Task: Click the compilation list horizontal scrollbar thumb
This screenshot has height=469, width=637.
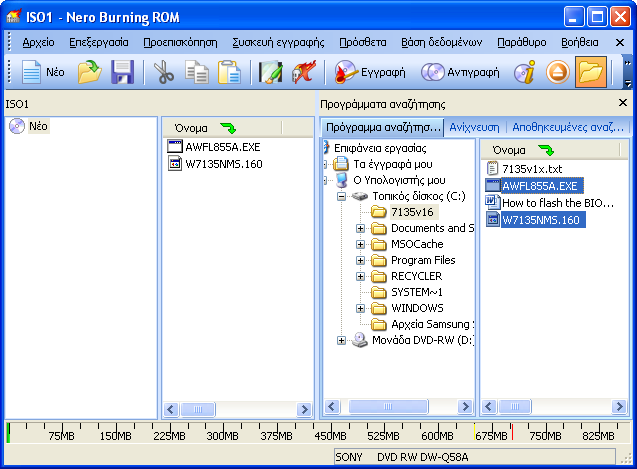Action: tap(198, 409)
